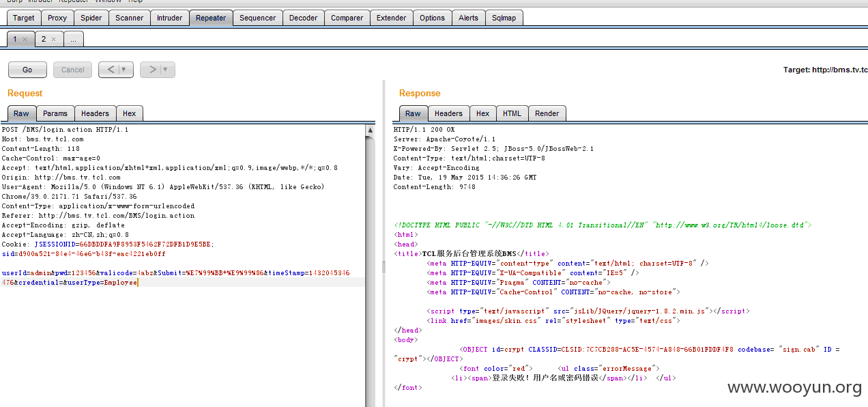Click the 'Cache-Control: max-age=0' request line
This screenshot has height=407, width=868.
click(x=50, y=158)
